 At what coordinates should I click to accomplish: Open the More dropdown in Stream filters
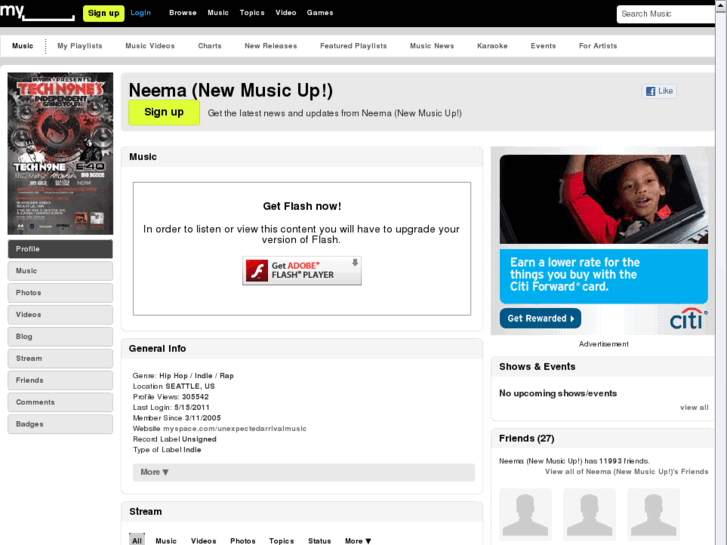point(358,541)
